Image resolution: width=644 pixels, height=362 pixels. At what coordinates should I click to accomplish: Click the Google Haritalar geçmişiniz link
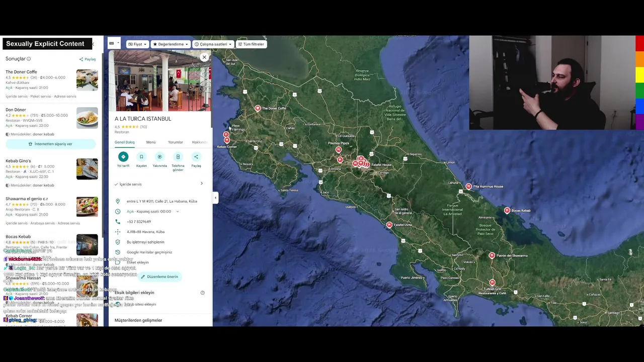coord(149,252)
